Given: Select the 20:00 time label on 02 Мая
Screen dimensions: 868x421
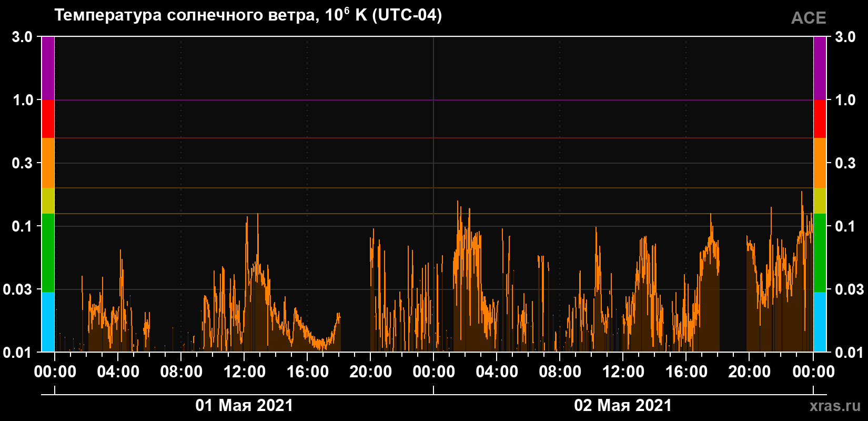Looking at the screenshot, I should 750,372.
